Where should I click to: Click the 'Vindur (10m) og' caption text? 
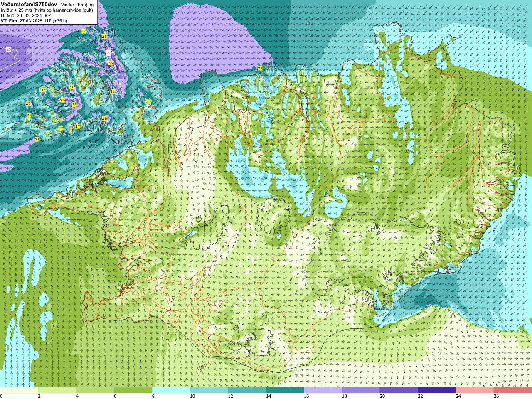(x=77, y=4)
